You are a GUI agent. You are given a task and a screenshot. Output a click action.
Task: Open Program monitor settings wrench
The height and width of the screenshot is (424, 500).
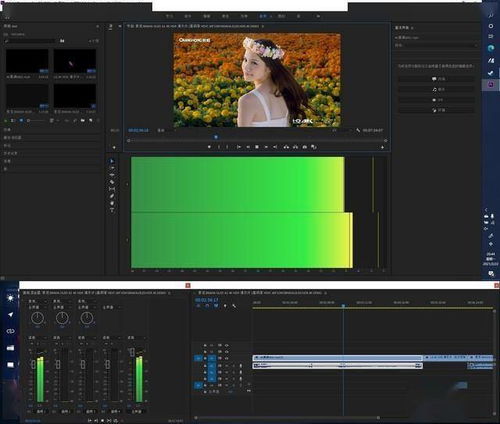coord(358,130)
